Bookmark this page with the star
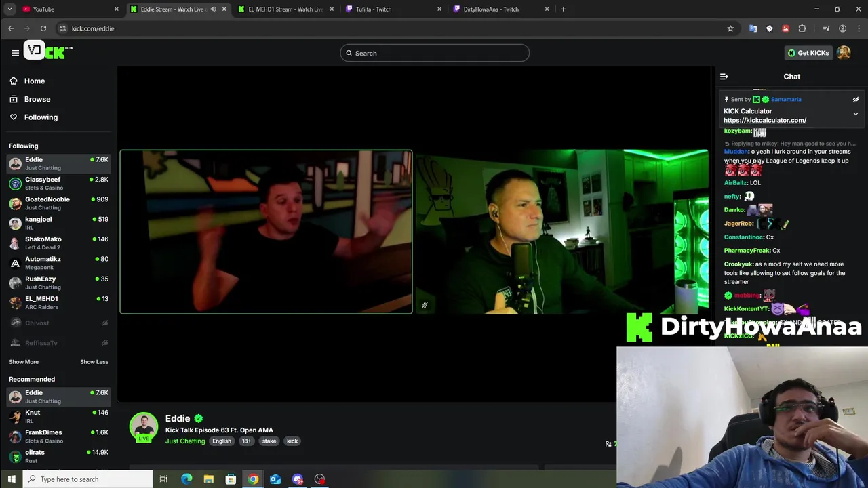The height and width of the screenshot is (488, 868). (730, 28)
